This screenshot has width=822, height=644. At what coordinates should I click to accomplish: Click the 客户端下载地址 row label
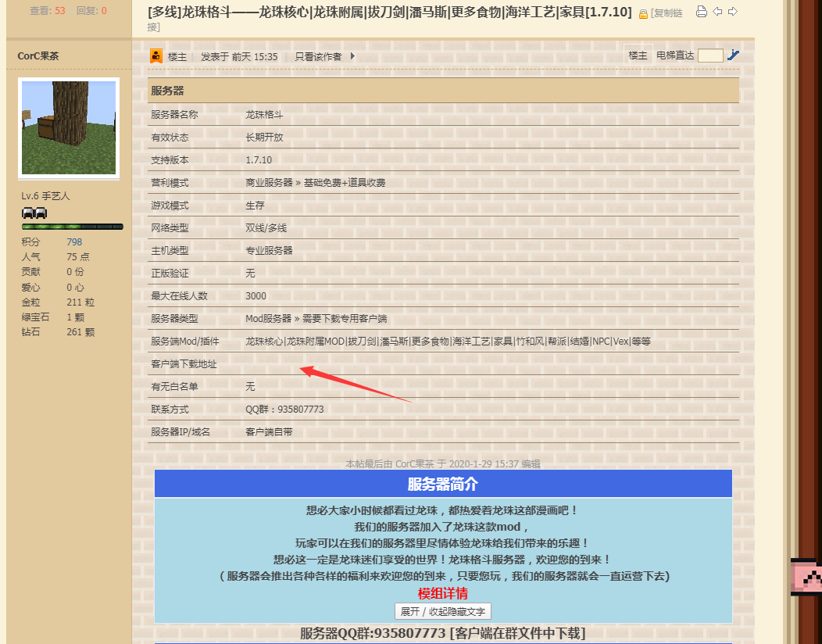click(x=184, y=364)
